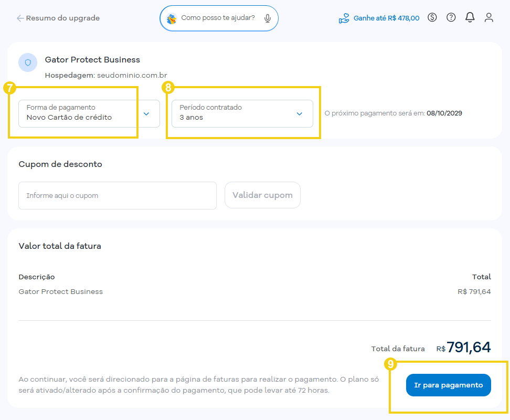The height and width of the screenshot is (420, 510).
Task: Click the row amount 'R$ 791,64'
Action: click(474, 292)
